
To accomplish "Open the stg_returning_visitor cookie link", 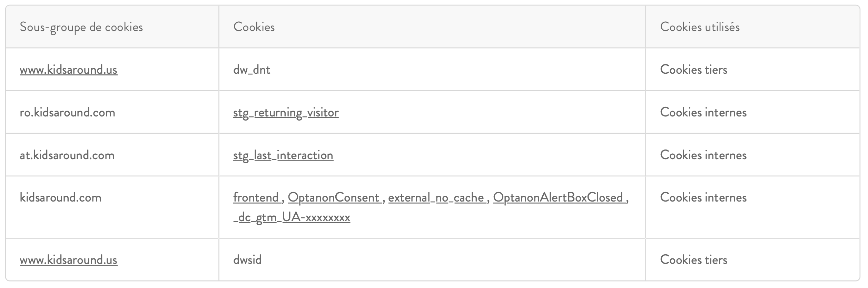I will coord(286,113).
